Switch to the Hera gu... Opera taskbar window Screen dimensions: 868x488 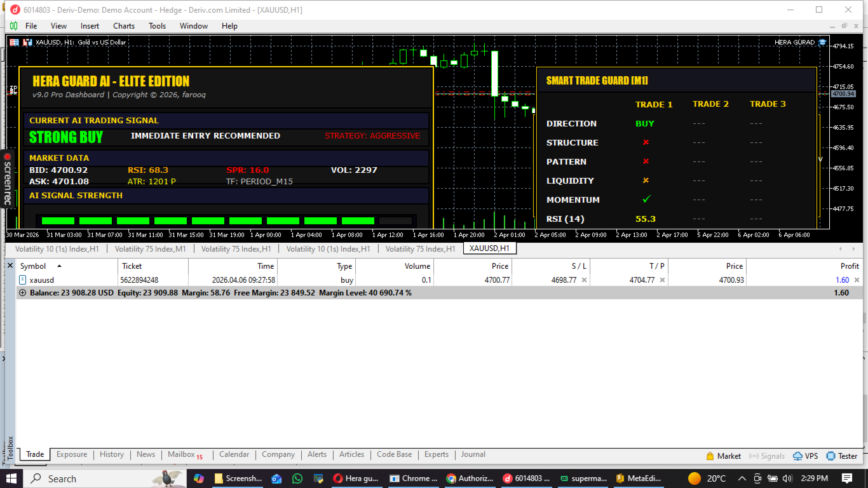click(x=356, y=478)
